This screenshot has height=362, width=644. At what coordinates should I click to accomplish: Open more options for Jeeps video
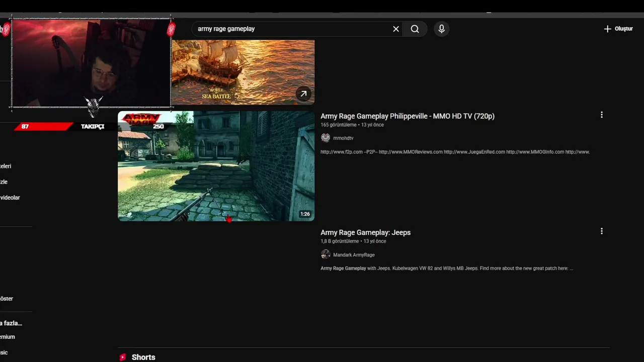click(601, 231)
